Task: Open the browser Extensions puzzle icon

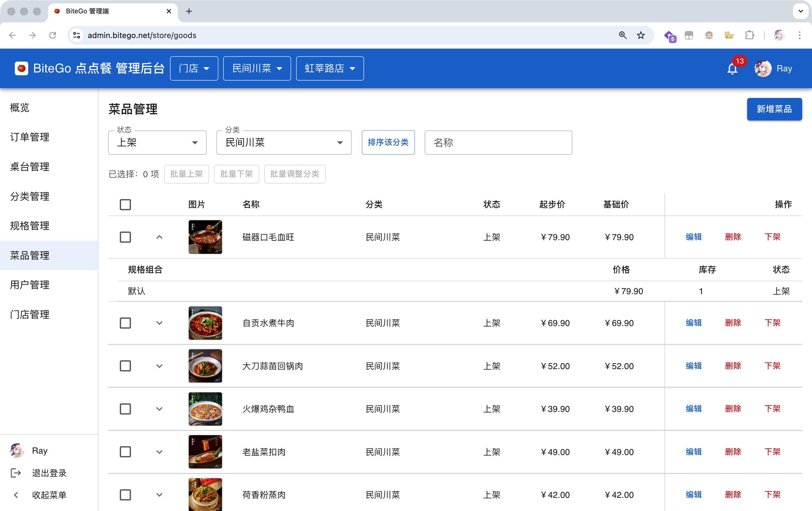Action: 749,35
